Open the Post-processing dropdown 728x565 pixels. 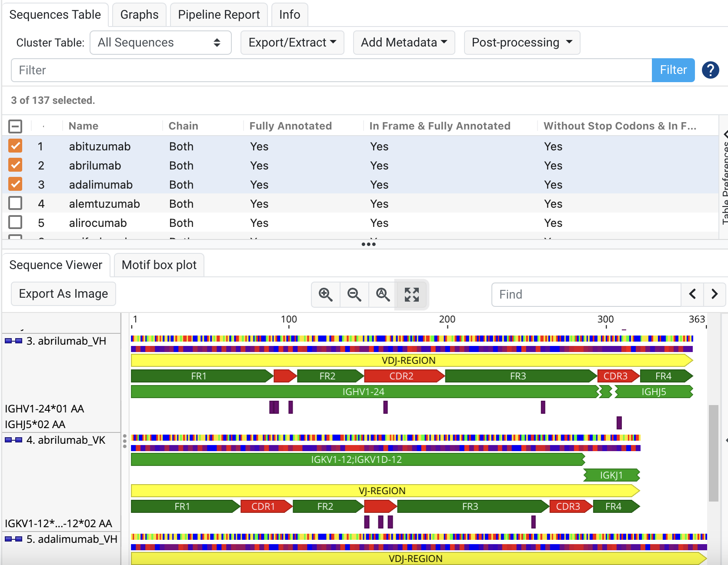tap(522, 43)
